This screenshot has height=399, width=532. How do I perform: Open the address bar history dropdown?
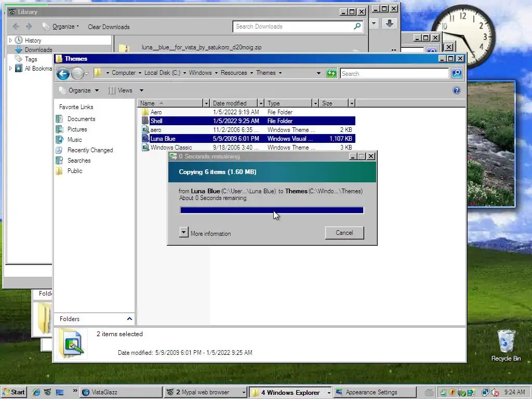tap(318, 73)
